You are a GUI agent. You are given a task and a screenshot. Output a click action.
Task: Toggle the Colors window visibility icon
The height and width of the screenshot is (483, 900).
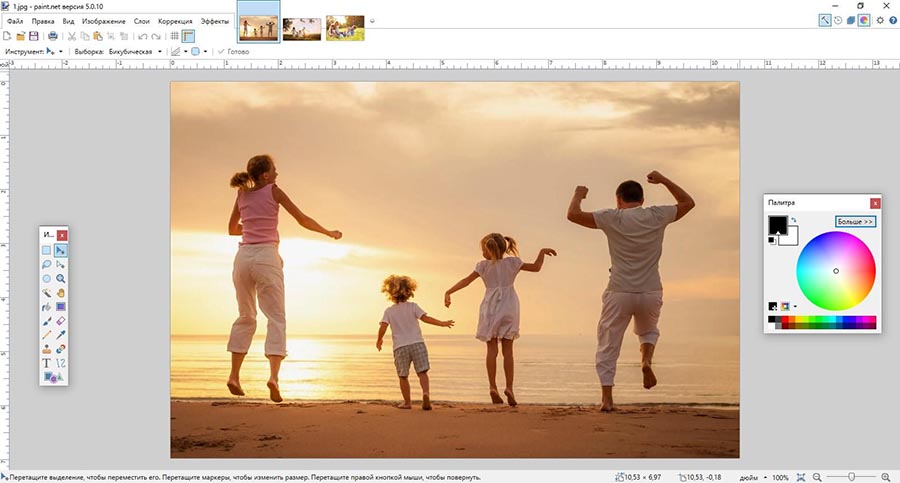pyautogui.click(x=863, y=20)
